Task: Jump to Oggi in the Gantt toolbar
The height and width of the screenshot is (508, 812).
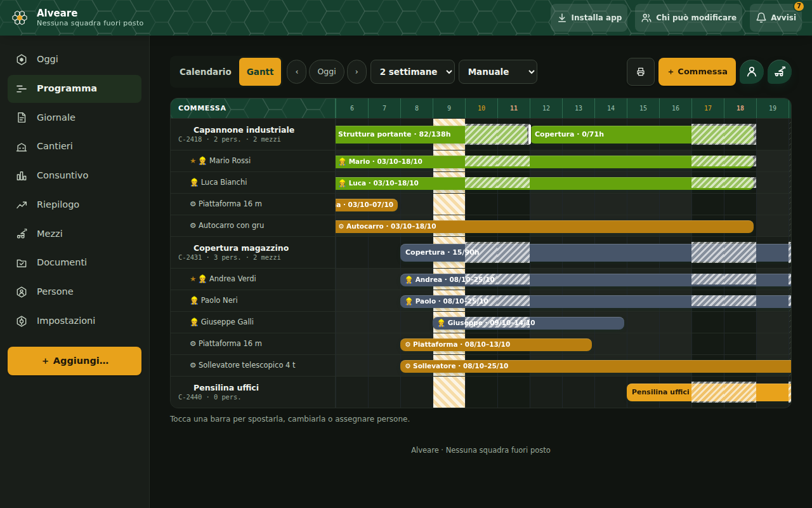Action: 327,72
